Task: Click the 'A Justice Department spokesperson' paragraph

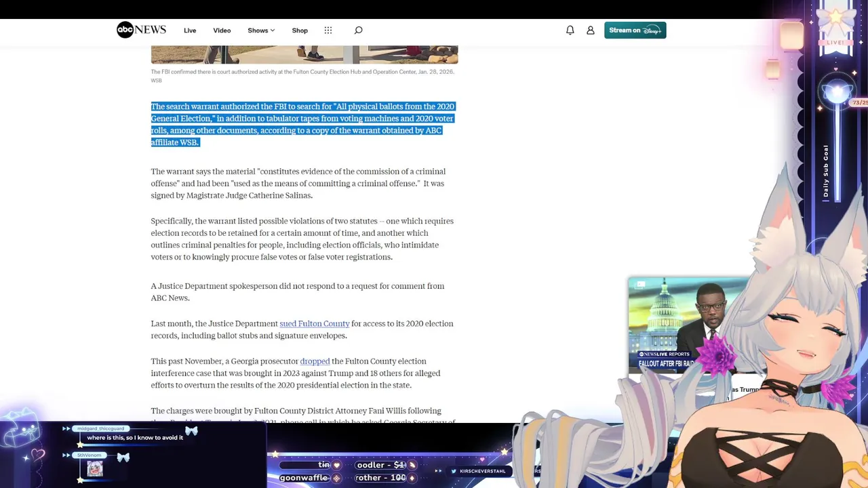Action: tap(298, 291)
